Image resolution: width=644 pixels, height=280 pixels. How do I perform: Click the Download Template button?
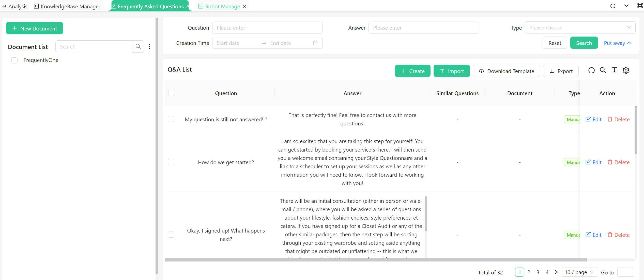click(506, 71)
